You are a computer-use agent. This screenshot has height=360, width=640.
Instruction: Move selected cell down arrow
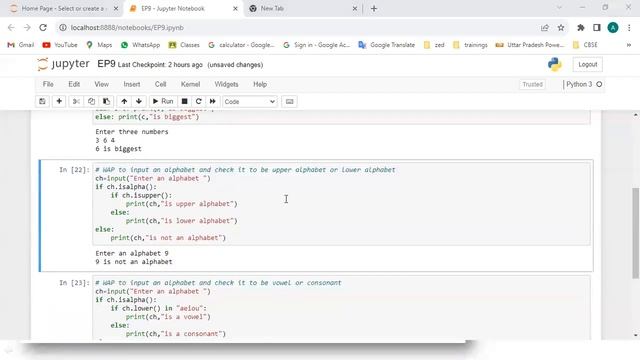point(139,101)
